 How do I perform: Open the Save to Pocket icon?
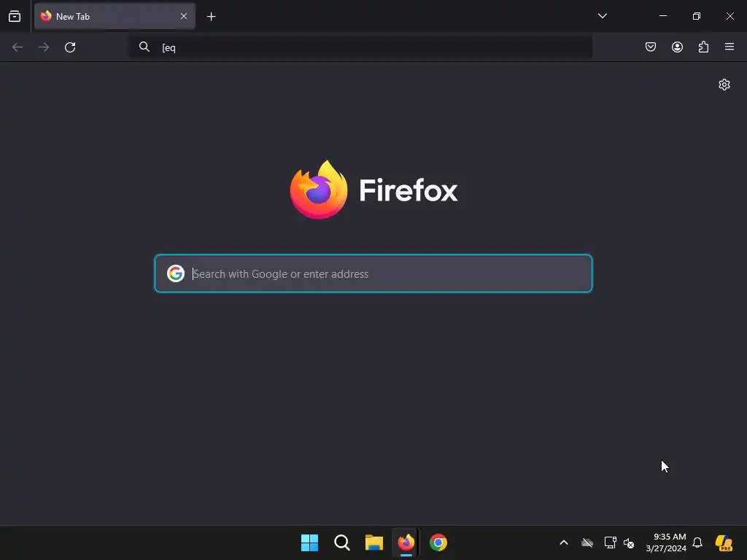click(650, 47)
